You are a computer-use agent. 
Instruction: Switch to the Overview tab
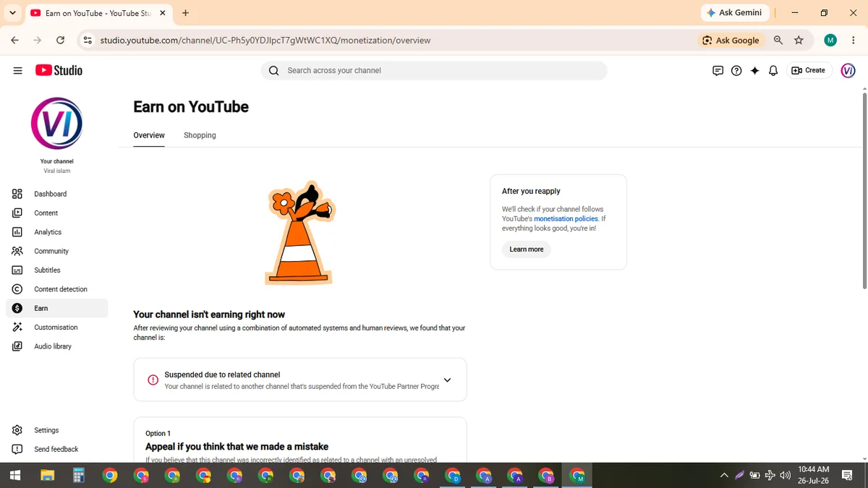149,135
